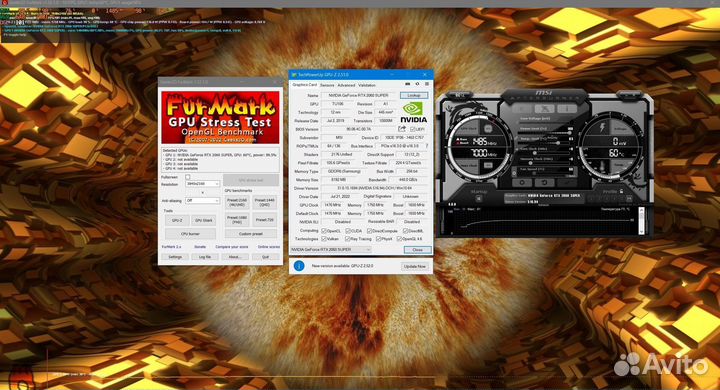This screenshot has height=390, width=720.
Task: Click the bus interface question mark in GPU-Z
Action: 427,146
